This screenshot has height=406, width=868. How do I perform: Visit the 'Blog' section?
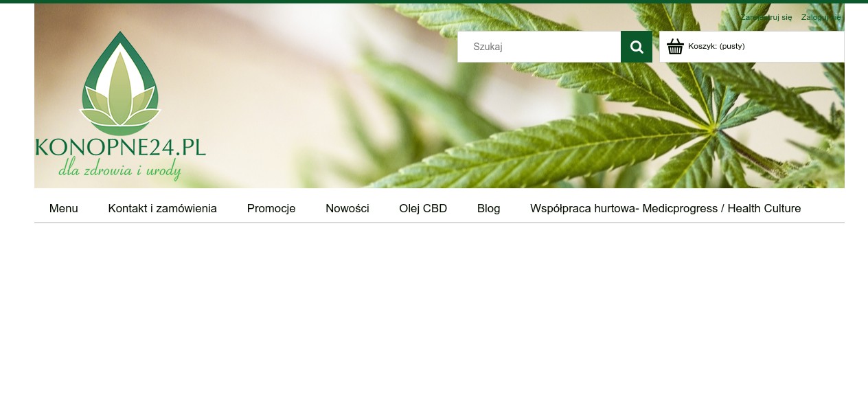point(488,208)
